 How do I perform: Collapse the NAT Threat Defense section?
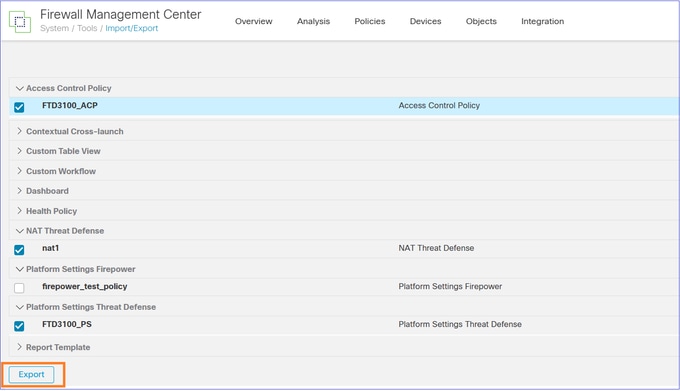click(19, 231)
